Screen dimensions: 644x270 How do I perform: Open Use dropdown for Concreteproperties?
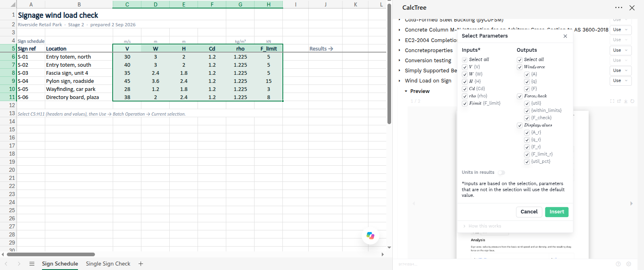pyautogui.click(x=620, y=50)
